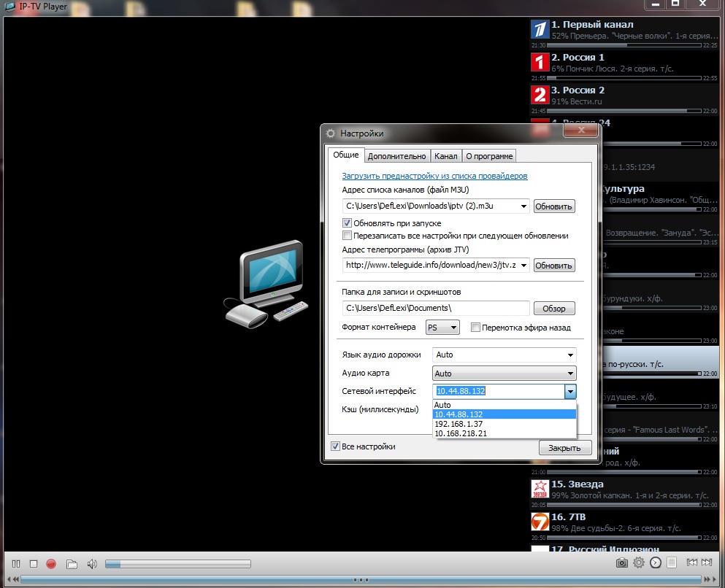
Task: Go to previous channel button
Action: (691, 562)
